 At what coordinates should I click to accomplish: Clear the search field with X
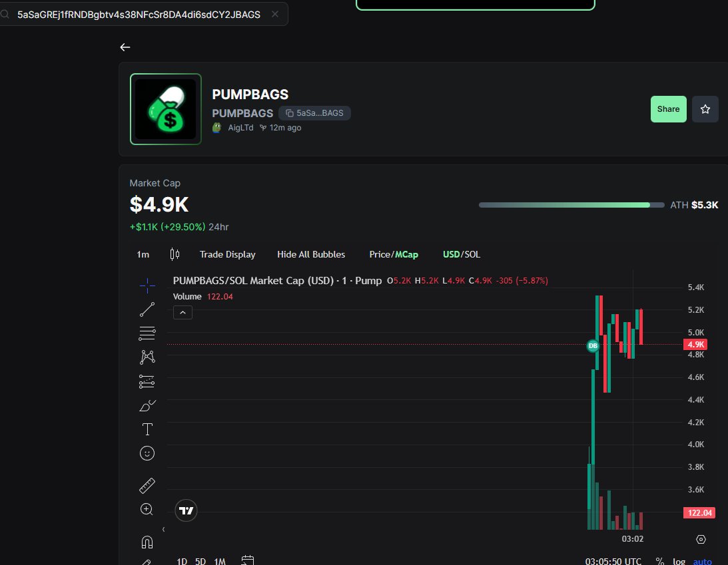tap(275, 15)
